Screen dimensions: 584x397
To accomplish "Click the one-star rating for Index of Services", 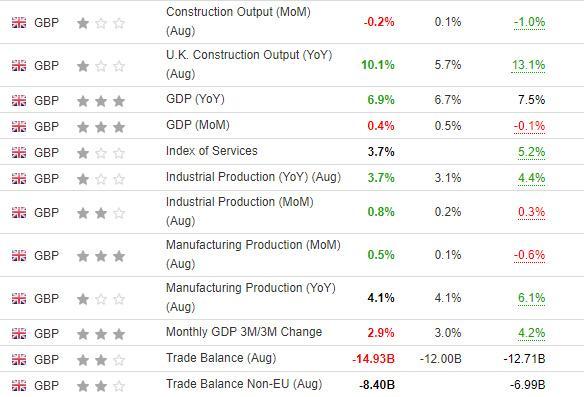I will pyautogui.click(x=101, y=153).
